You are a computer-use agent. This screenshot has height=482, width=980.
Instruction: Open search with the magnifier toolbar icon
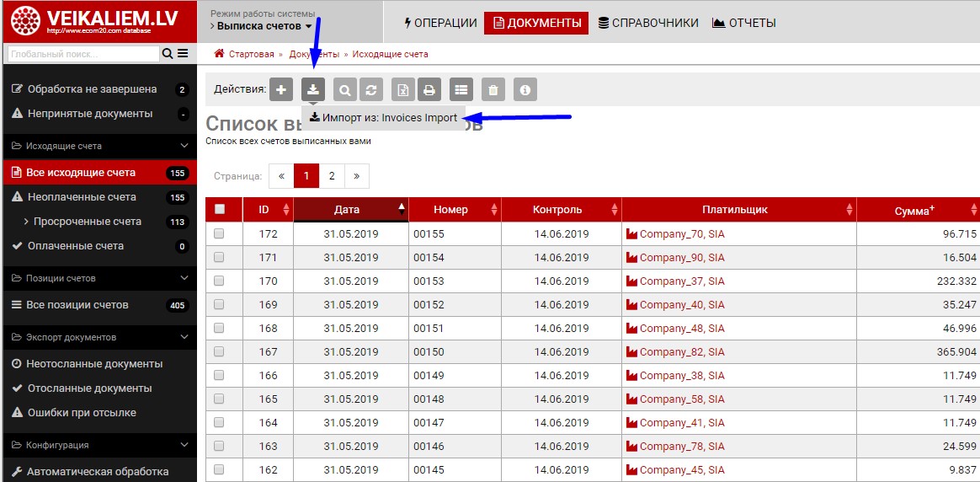[344, 90]
